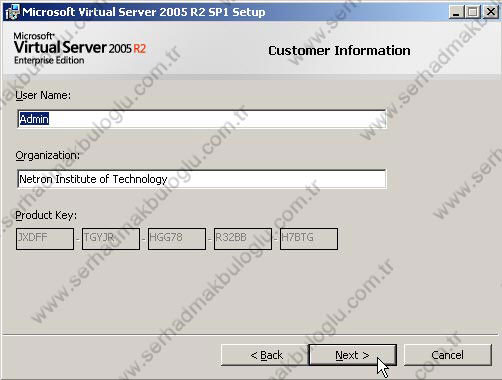
Task: Click the product key box TGYJR
Action: [111, 239]
